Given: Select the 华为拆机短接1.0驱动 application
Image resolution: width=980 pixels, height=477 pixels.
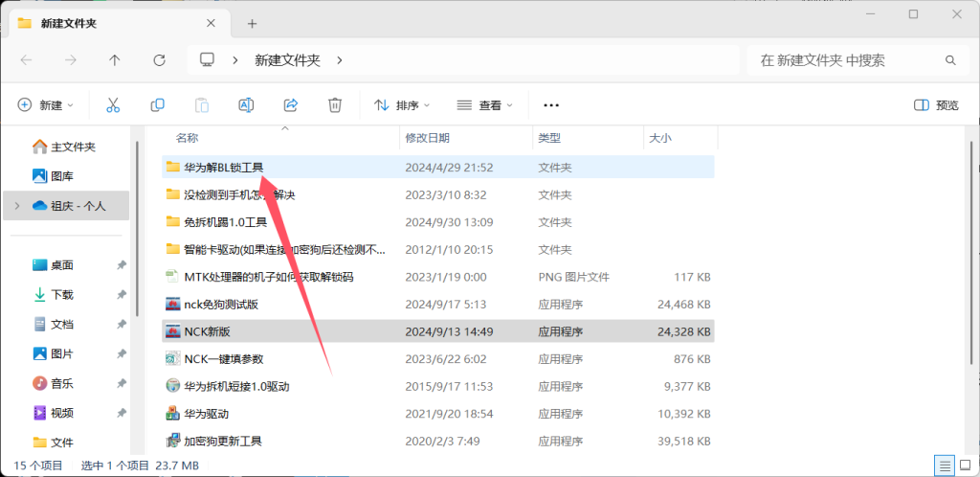Looking at the screenshot, I should [438, 386].
